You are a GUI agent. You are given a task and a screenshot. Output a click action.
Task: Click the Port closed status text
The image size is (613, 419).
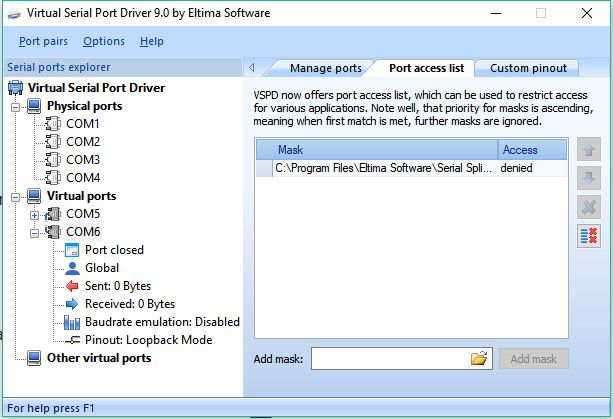tap(115, 250)
